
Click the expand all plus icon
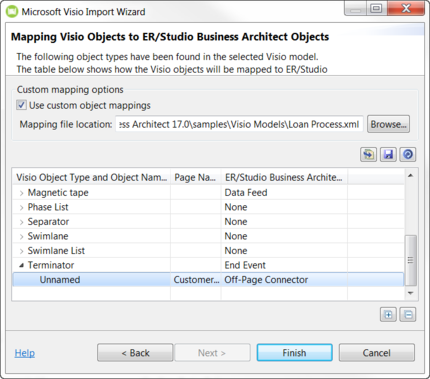pos(388,314)
